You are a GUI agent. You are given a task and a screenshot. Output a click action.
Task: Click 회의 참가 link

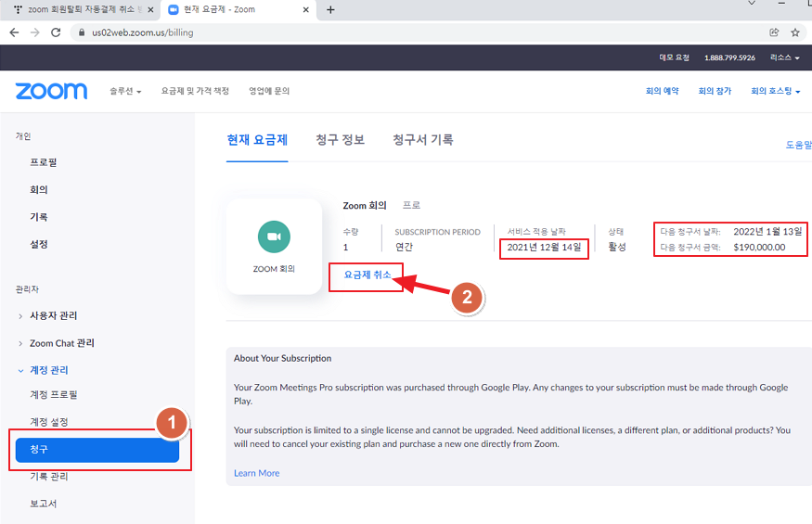coord(715,91)
